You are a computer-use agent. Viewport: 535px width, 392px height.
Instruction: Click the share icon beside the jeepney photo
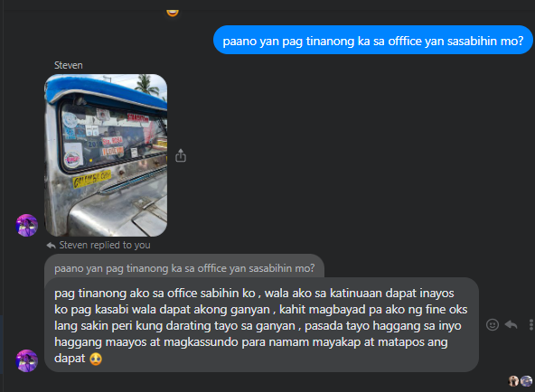[181, 155]
